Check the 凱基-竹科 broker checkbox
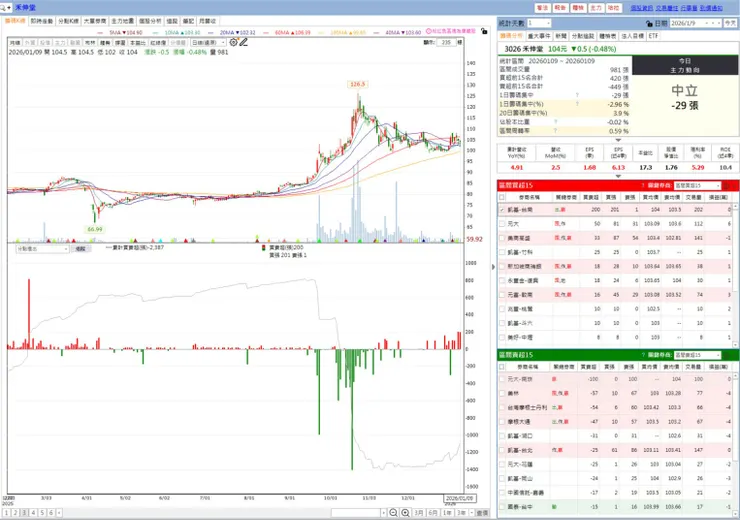Screen dimensions: 740x520 click(502, 252)
